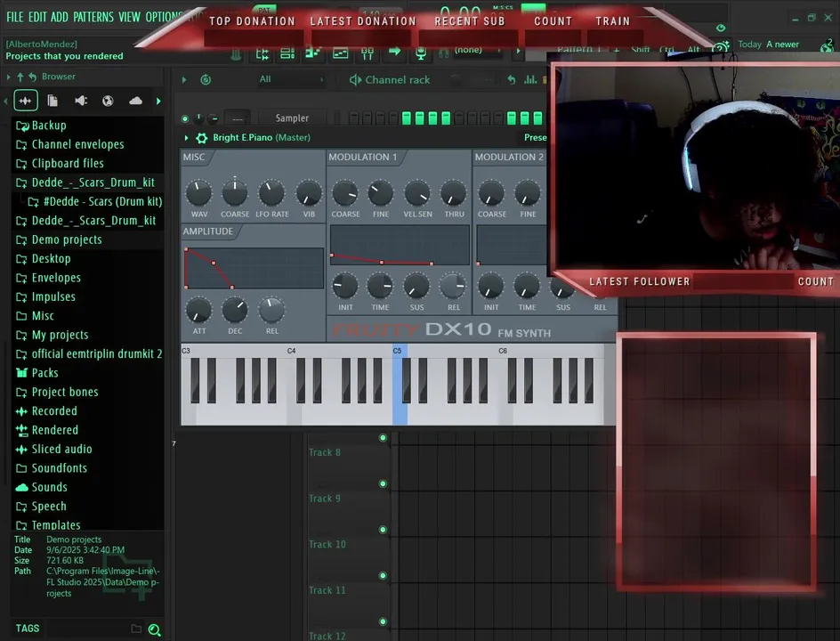Click the magnifier search icon beside TAGS
This screenshot has width=840, height=641.
tap(154, 629)
